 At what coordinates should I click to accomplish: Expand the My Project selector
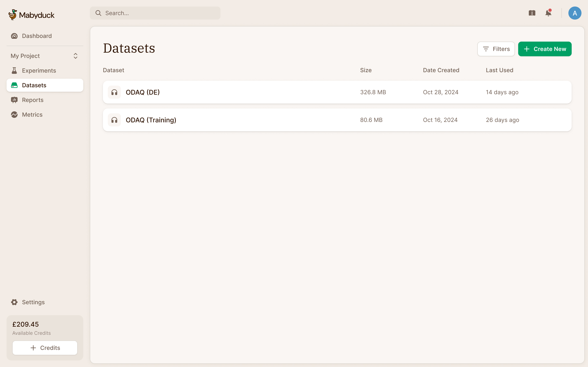45,56
